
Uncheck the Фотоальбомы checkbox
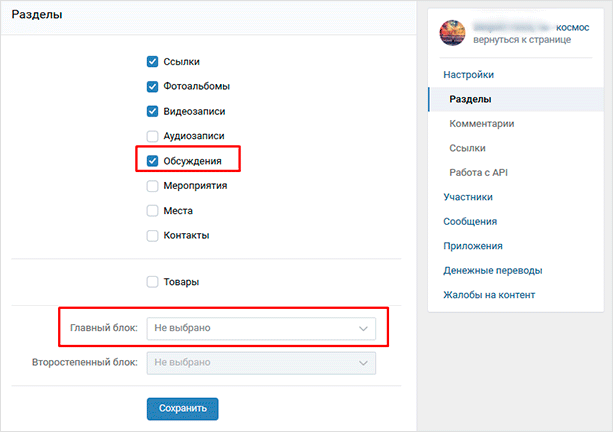153,86
